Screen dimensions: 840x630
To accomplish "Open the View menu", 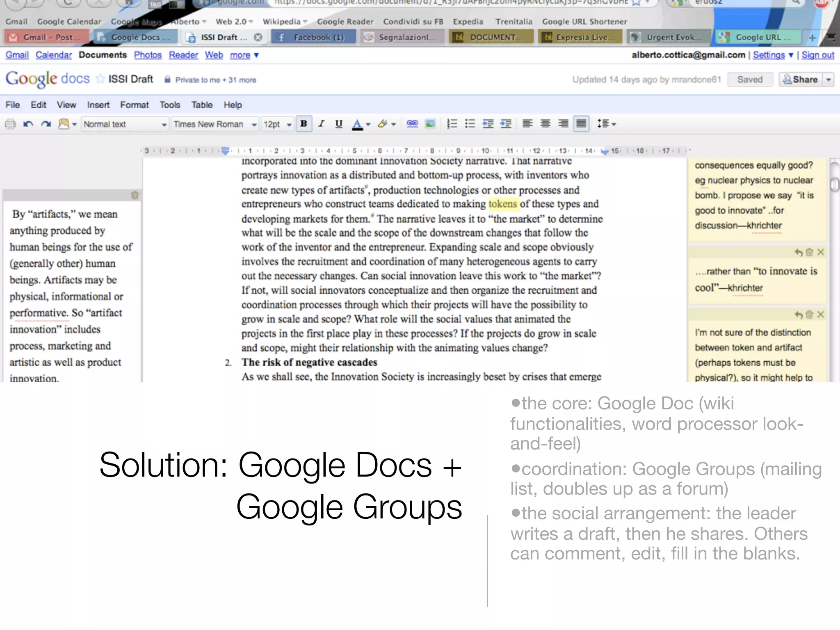I will [x=66, y=105].
